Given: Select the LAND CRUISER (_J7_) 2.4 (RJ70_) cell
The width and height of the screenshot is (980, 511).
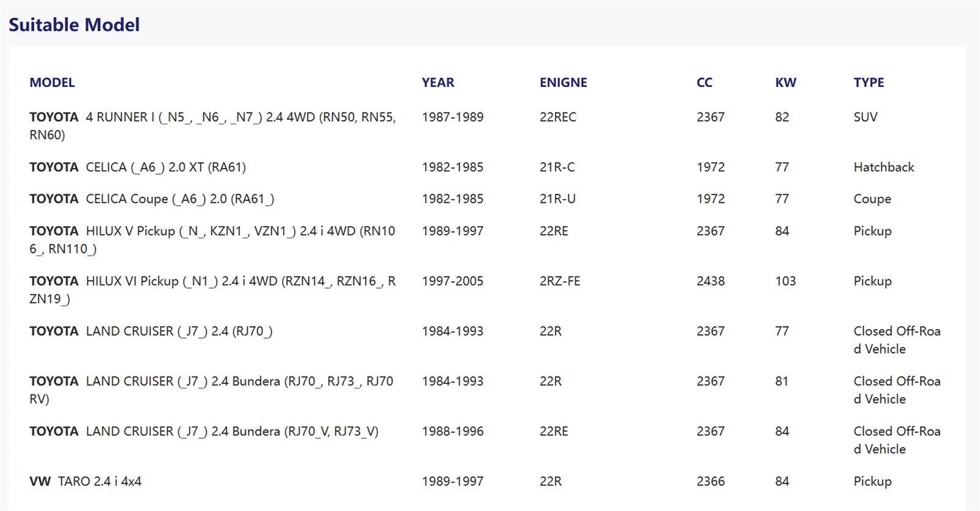Looking at the screenshot, I should (151, 331).
